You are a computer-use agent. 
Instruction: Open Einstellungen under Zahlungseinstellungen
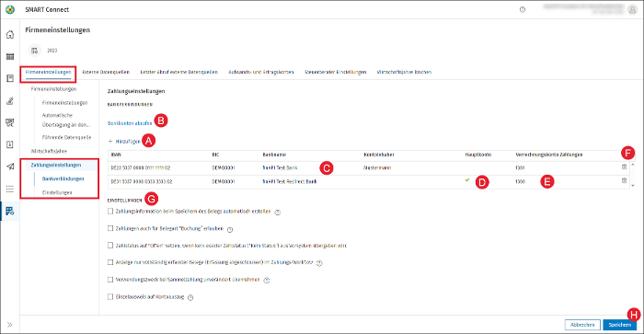[57, 192]
